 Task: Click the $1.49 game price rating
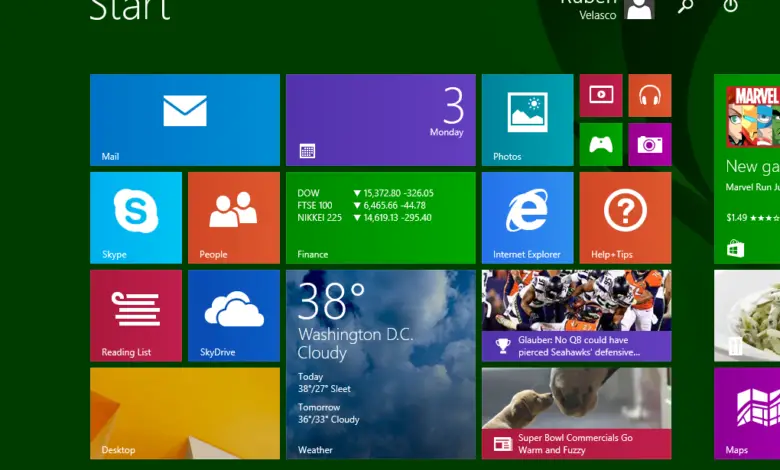[x=753, y=218]
